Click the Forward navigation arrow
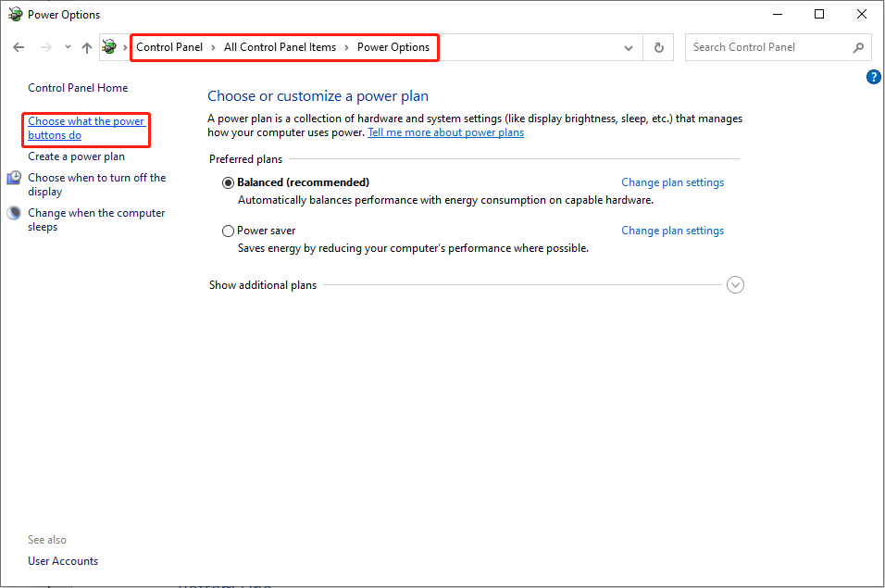885x588 pixels. pos(45,47)
